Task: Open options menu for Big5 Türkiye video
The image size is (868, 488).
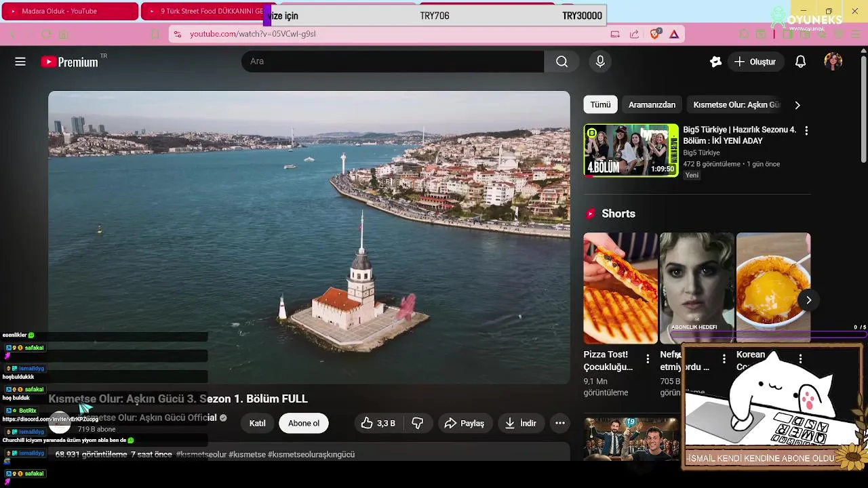Action: [806, 130]
